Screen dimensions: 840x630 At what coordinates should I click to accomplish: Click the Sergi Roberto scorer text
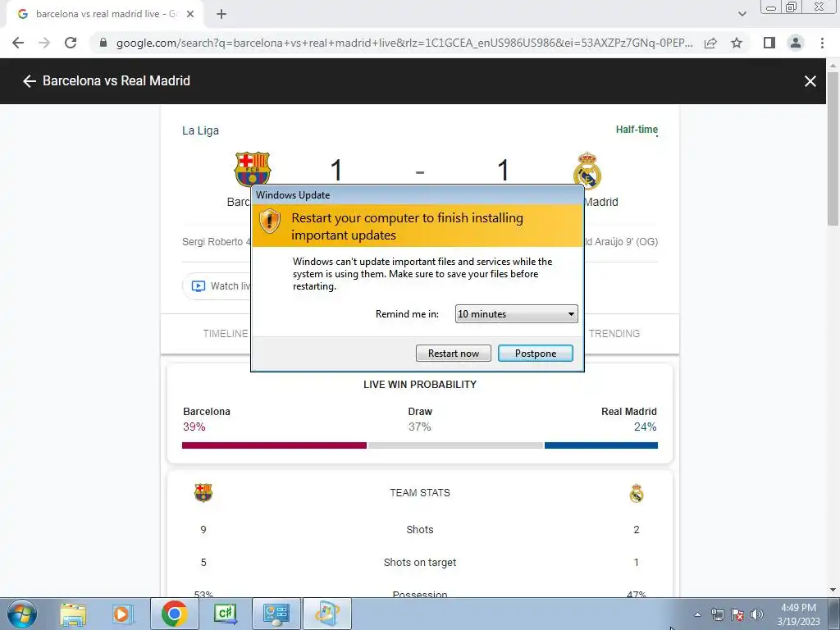(x=217, y=242)
